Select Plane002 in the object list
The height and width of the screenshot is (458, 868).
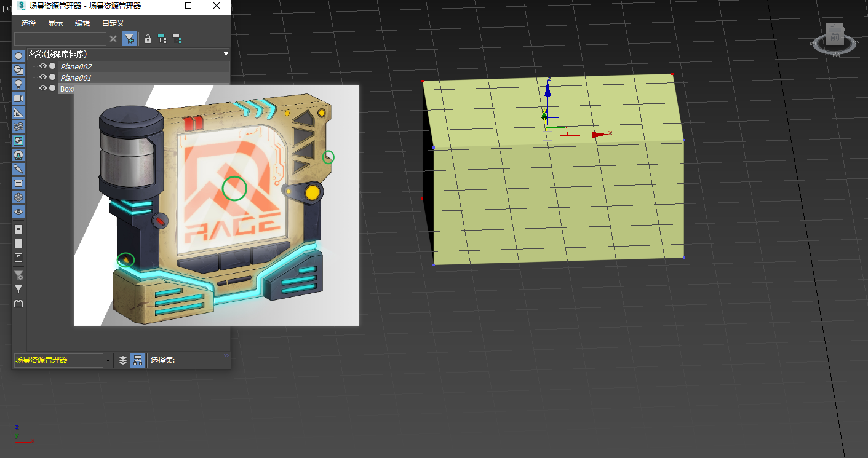(x=76, y=66)
